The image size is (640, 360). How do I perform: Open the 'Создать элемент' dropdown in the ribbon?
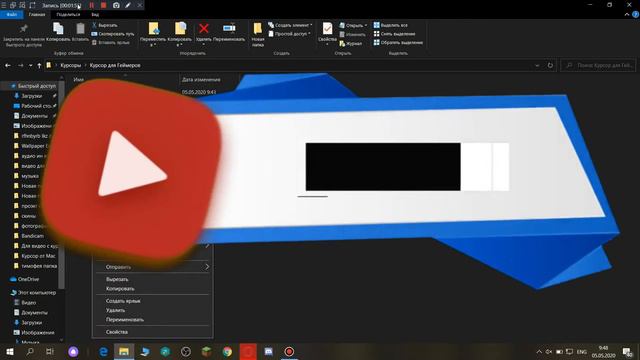[x=290, y=25]
